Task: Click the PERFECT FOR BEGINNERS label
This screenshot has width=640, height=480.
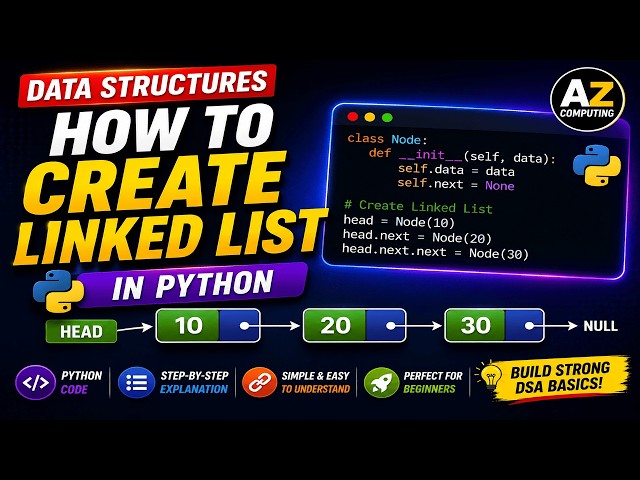Action: (x=433, y=382)
